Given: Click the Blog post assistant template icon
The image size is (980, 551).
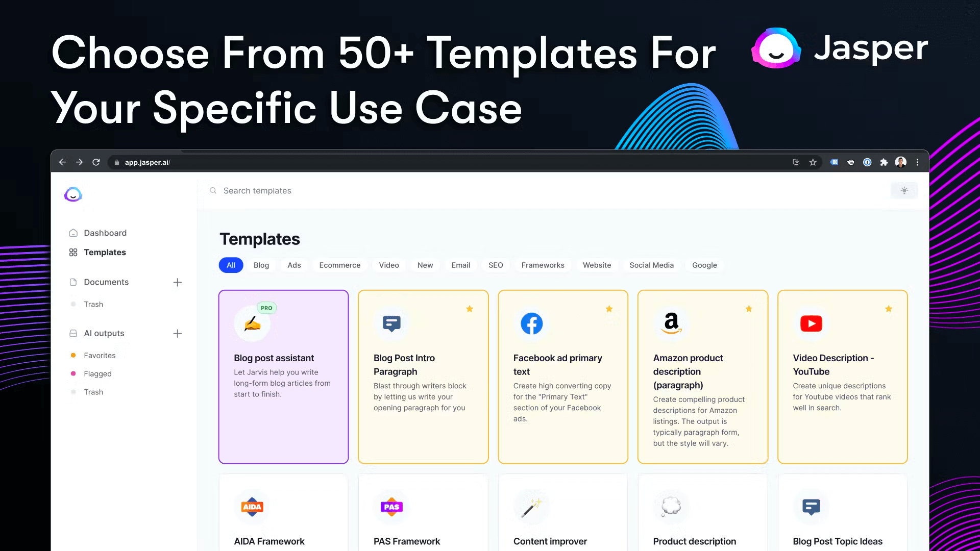Looking at the screenshot, I should click(x=252, y=323).
